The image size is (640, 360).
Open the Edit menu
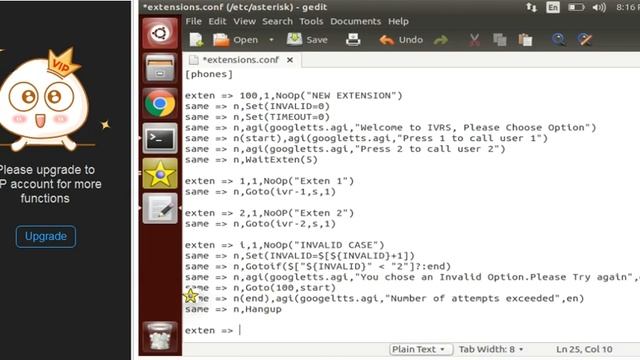click(217, 21)
